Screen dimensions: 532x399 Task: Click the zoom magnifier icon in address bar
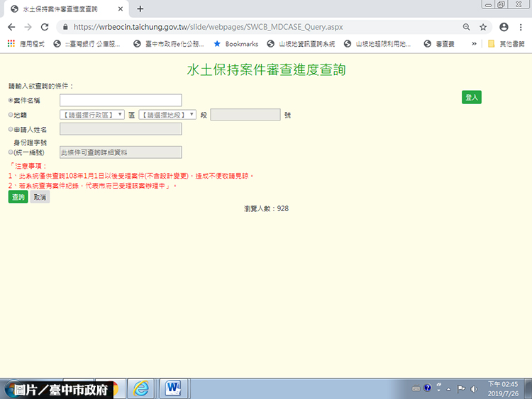click(x=466, y=27)
